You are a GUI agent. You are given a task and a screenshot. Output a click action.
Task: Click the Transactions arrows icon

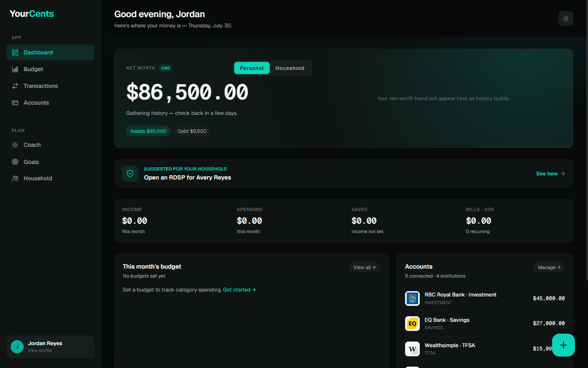[x=15, y=86]
